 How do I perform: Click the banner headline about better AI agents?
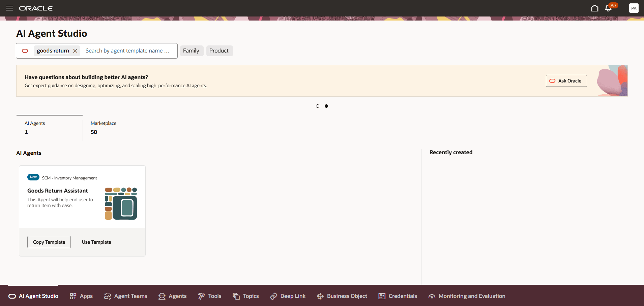(86, 77)
